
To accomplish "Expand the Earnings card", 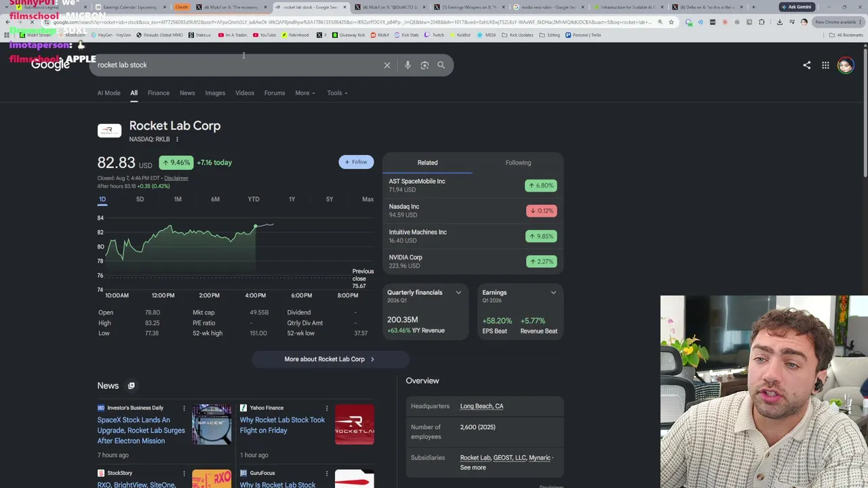I will coord(553,293).
